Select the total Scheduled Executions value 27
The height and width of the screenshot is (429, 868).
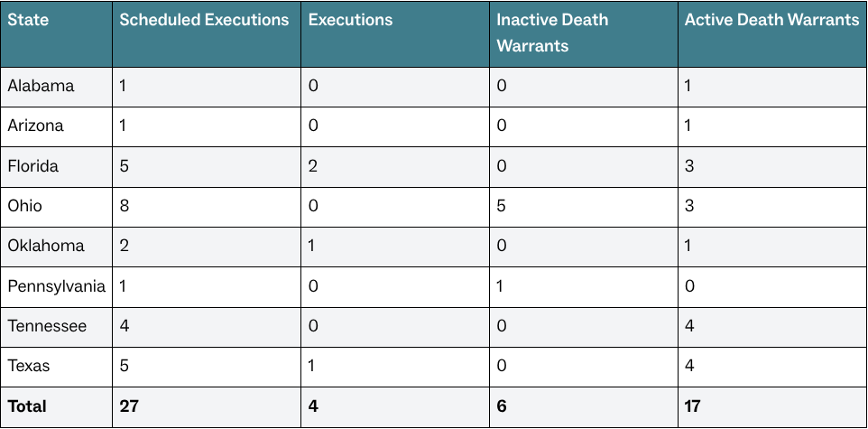tap(129, 406)
